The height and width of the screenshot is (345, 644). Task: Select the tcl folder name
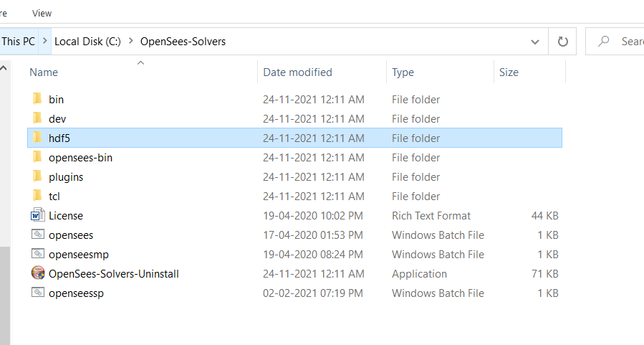coord(54,196)
